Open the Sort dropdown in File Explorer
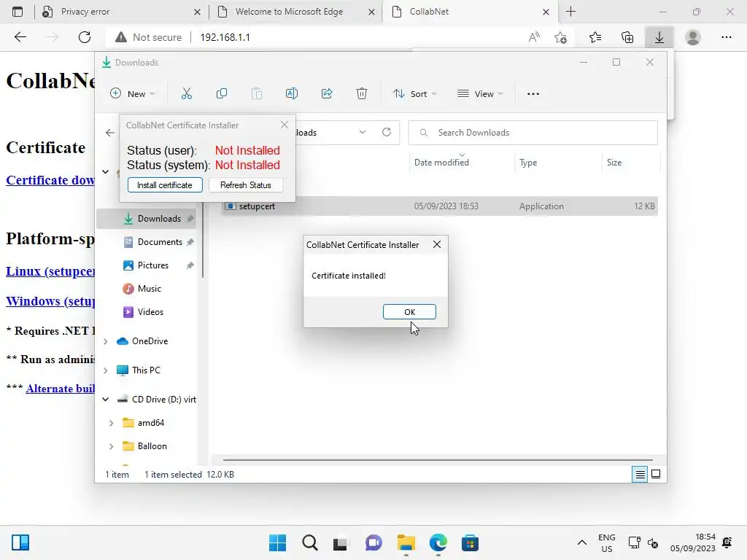747x560 pixels. tap(414, 94)
